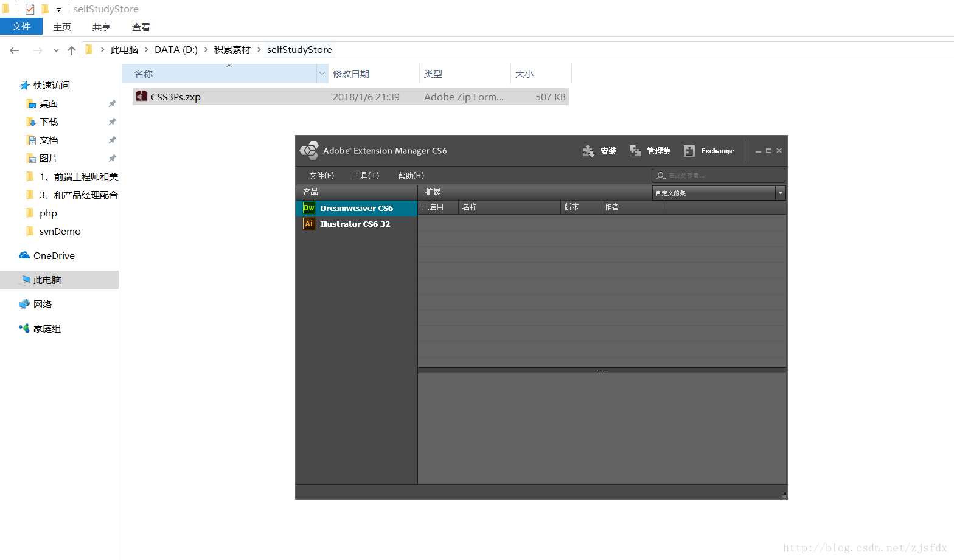The width and height of the screenshot is (954, 560).
Task: Open the Adobe Exchange icon
Action: pyautogui.click(x=689, y=151)
